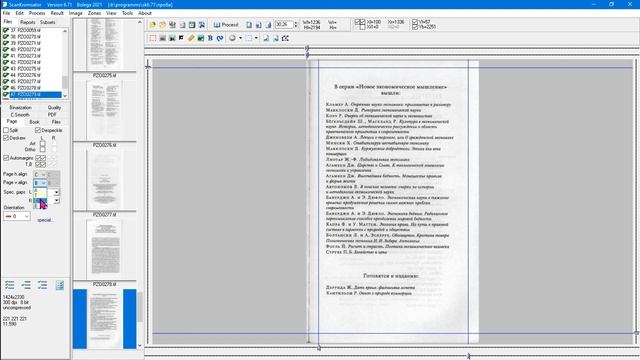Viewport: 640px width, 360px height.
Task: Click the teal window icon in the upper toolbar
Action: (192, 25)
